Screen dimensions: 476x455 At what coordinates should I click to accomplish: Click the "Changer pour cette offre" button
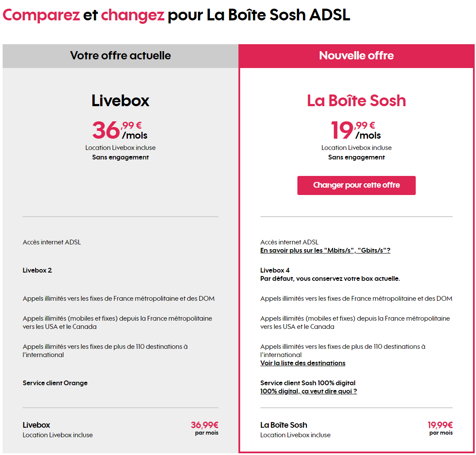point(356,185)
